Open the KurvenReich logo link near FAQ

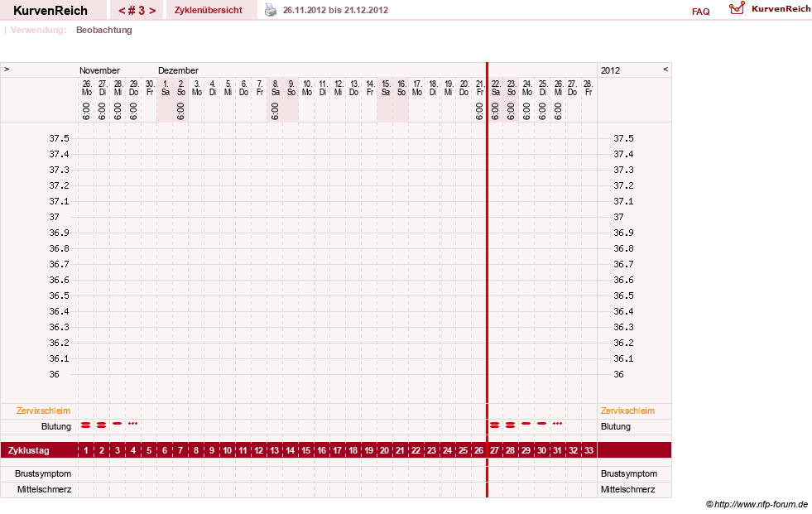tap(770, 9)
